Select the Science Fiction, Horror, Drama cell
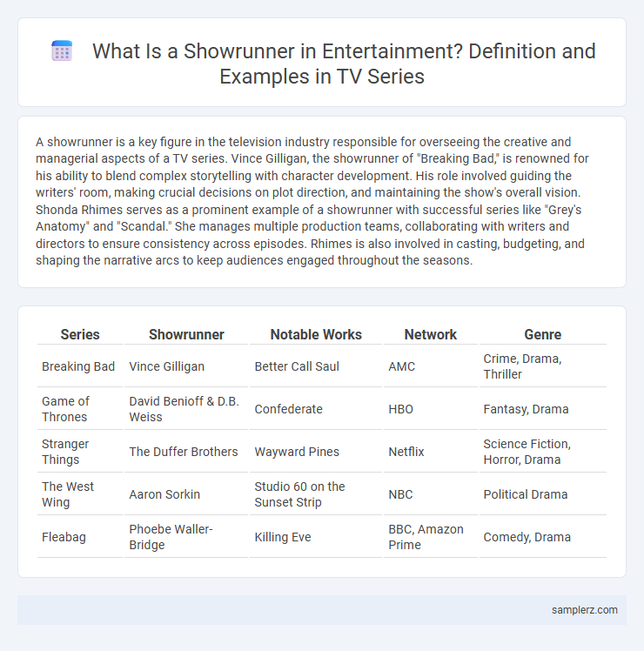 pos(543,452)
